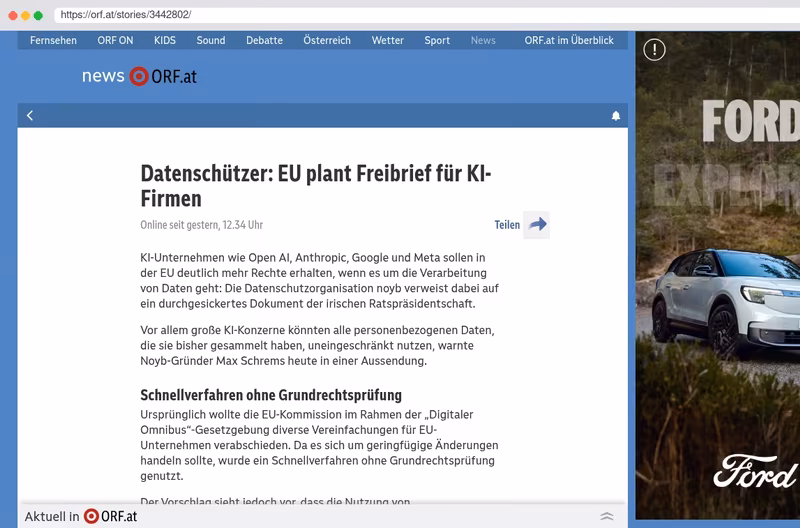Click the Teilen share text link
Screen dimensions: 800x528
pyautogui.click(x=507, y=225)
